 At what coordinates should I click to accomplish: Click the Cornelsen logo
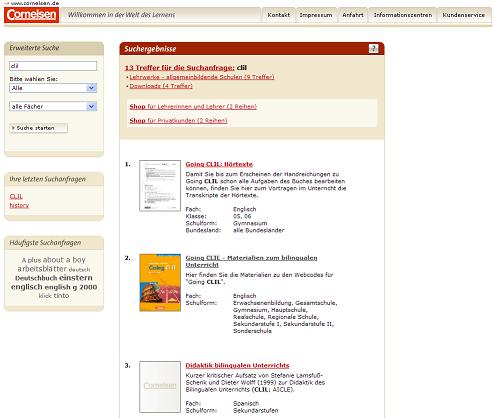pos(32,15)
